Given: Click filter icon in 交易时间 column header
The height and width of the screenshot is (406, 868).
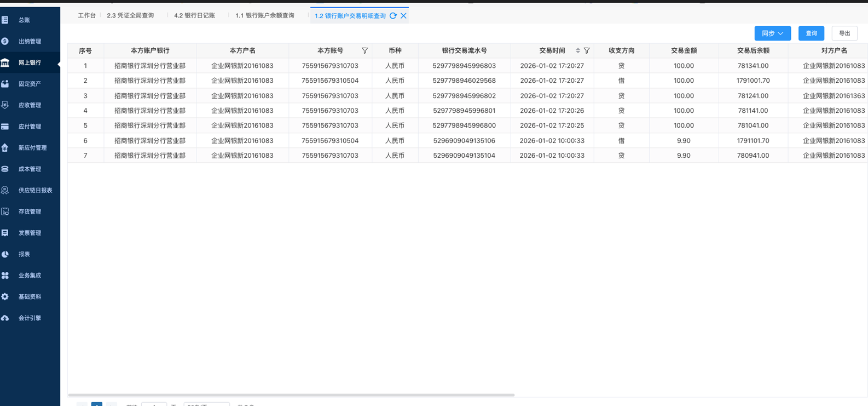Looking at the screenshot, I should (x=587, y=50).
